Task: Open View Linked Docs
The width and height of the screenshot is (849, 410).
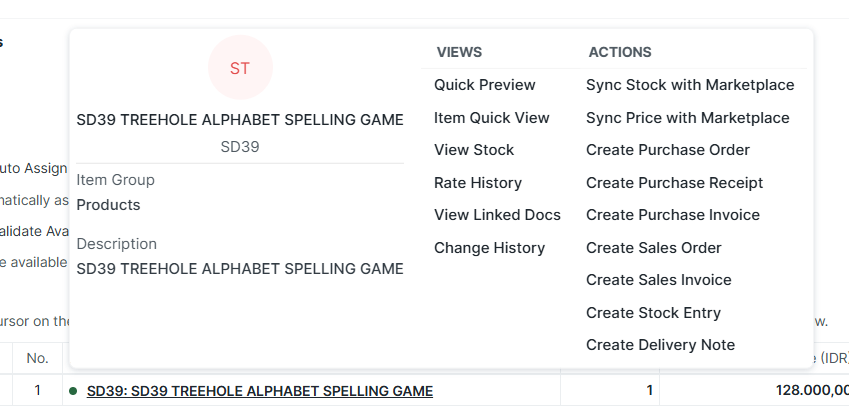Action: coord(497,215)
